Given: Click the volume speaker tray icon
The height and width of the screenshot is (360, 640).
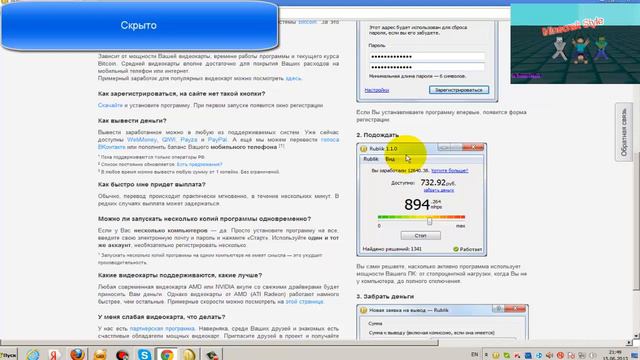Looking at the screenshot, I should (549, 356).
